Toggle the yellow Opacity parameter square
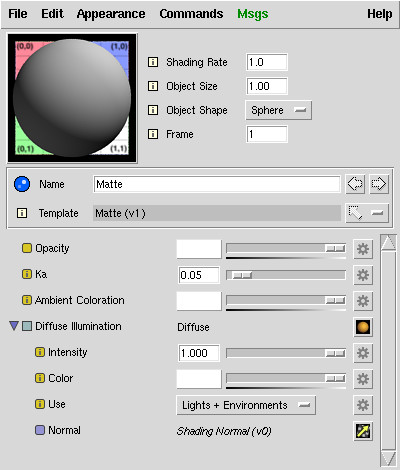The image size is (400, 470). coord(27,248)
